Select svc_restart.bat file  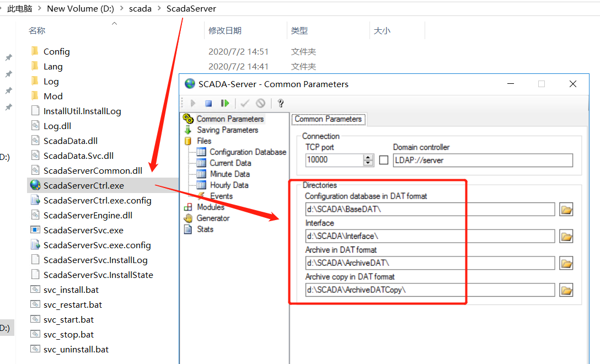(x=72, y=305)
